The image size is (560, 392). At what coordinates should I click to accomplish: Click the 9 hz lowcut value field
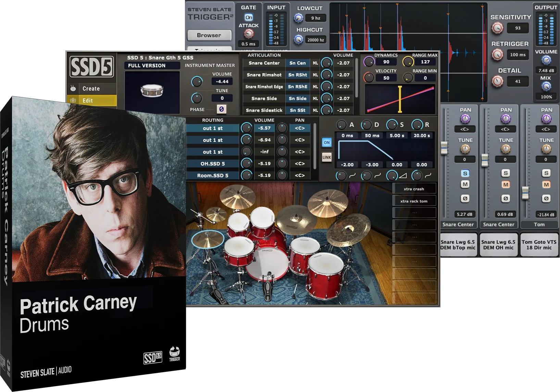315,18
